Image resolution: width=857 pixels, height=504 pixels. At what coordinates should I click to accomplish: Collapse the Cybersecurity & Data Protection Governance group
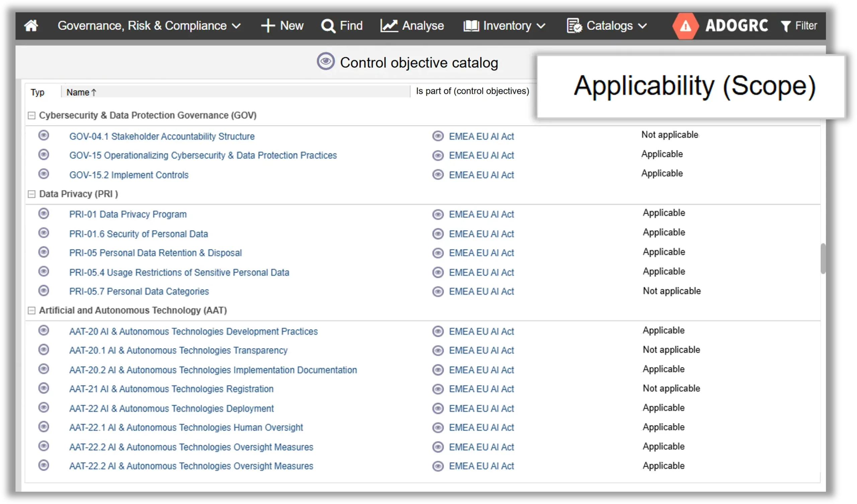tap(31, 116)
